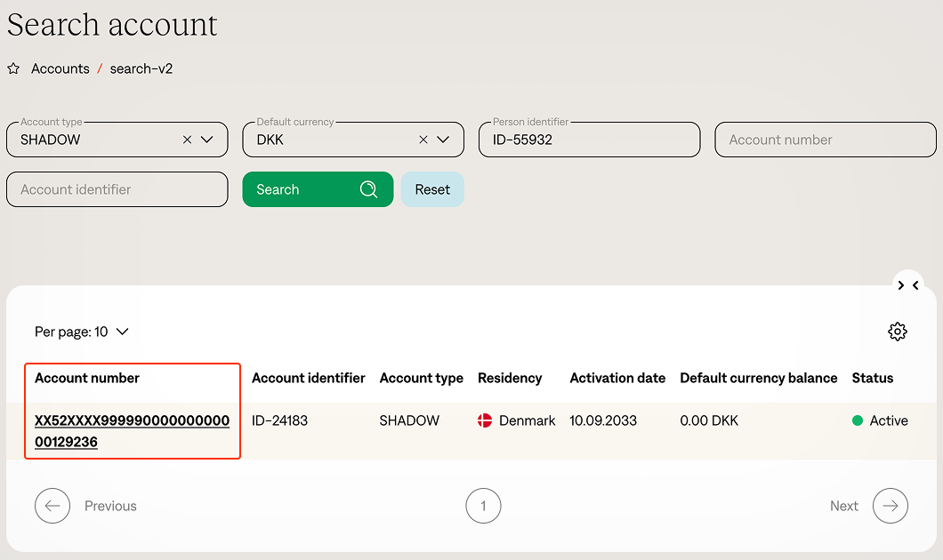943x560 pixels.
Task: Open table settings gear icon
Action: tap(897, 332)
